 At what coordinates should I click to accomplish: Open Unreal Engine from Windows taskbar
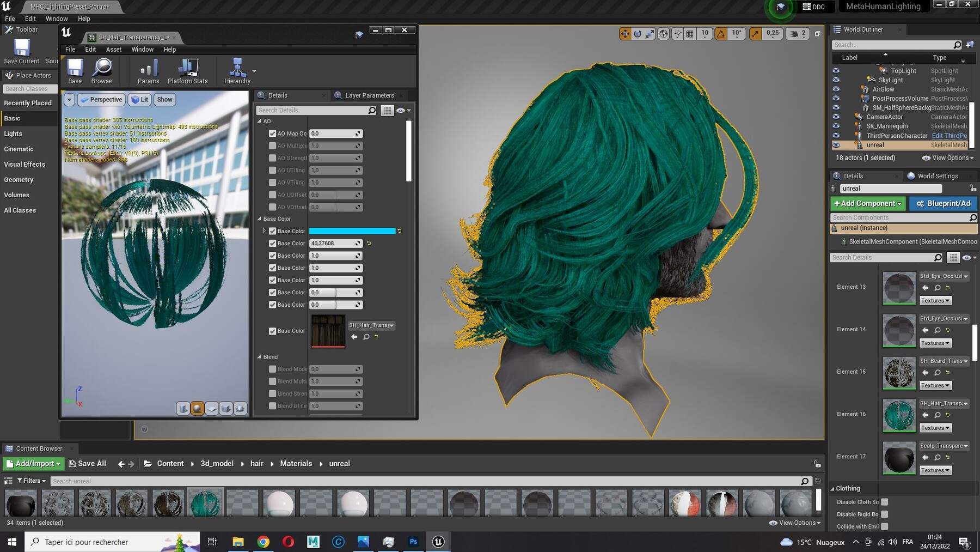click(438, 542)
